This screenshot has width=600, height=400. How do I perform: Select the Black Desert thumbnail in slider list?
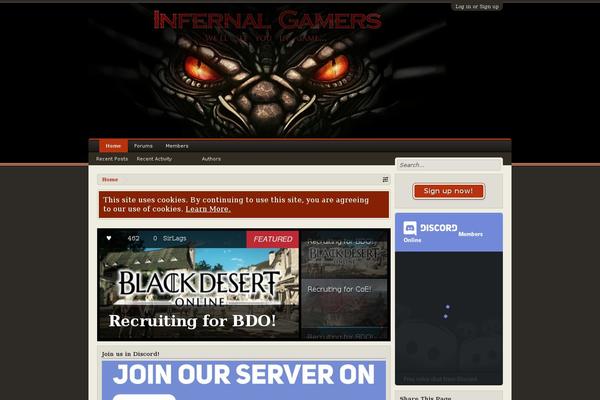pyautogui.click(x=344, y=254)
